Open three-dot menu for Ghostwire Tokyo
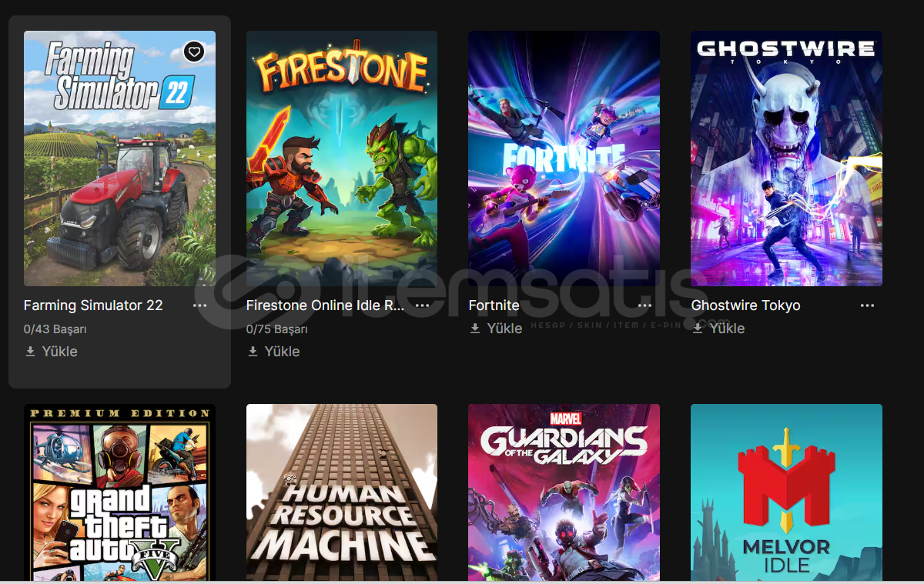This screenshot has height=584, width=924. (x=868, y=305)
